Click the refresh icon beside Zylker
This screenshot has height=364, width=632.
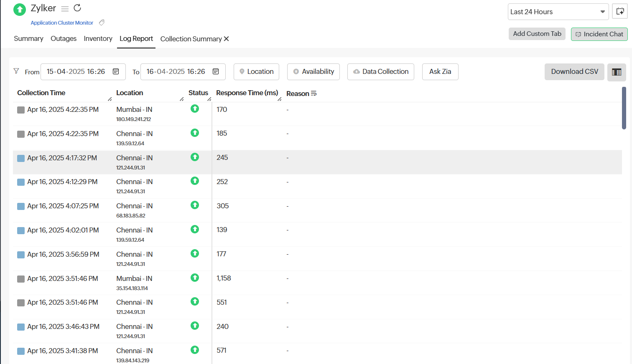pos(77,8)
